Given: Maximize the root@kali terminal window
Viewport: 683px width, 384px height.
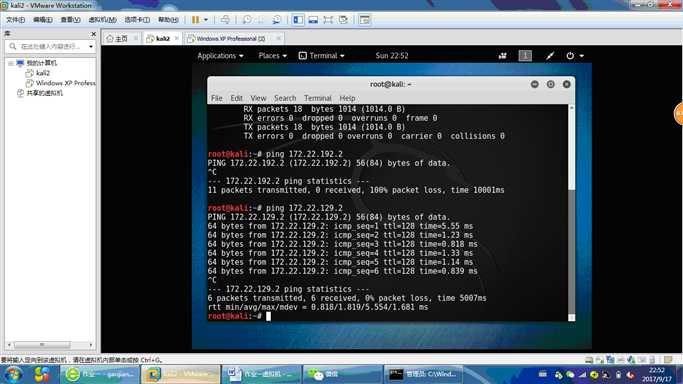Looking at the screenshot, I should tap(551, 84).
